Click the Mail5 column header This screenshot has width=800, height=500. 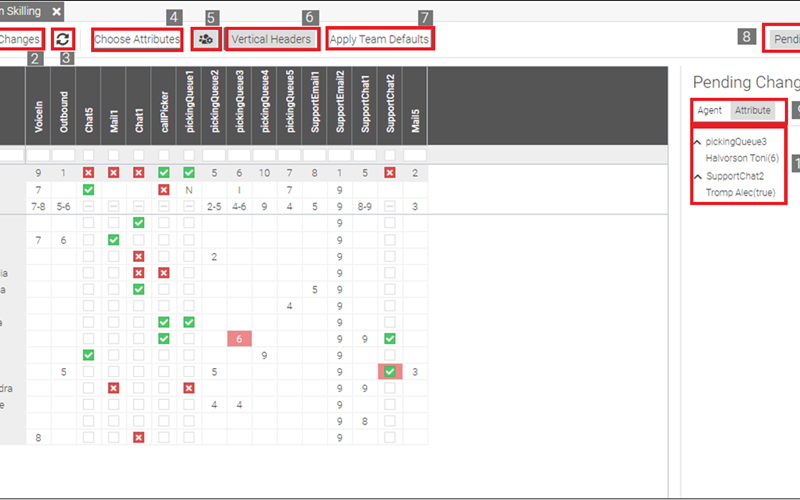click(415, 106)
